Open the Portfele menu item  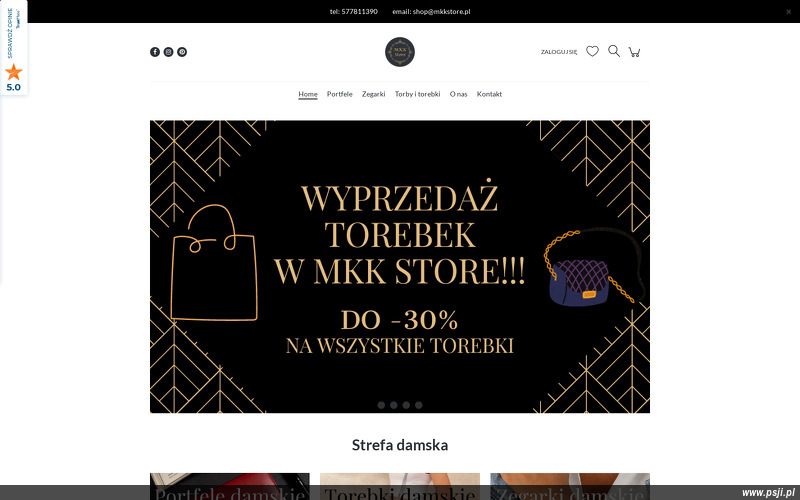tap(340, 94)
